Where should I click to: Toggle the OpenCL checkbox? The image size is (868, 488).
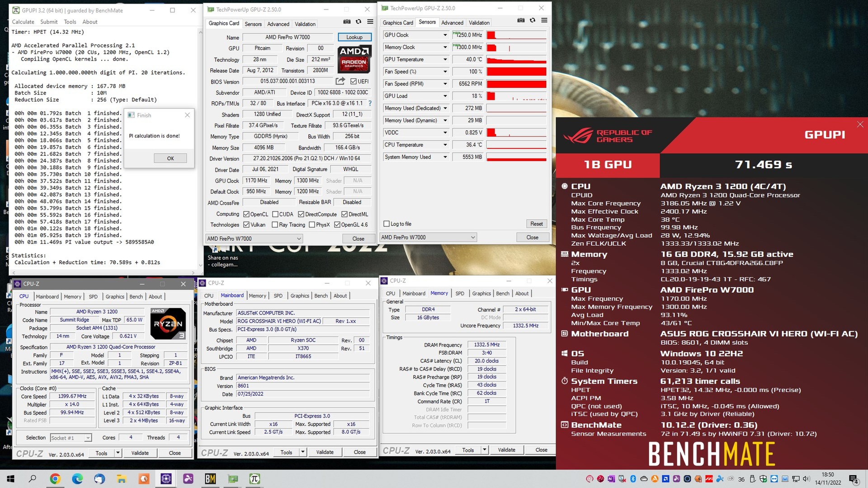click(246, 214)
